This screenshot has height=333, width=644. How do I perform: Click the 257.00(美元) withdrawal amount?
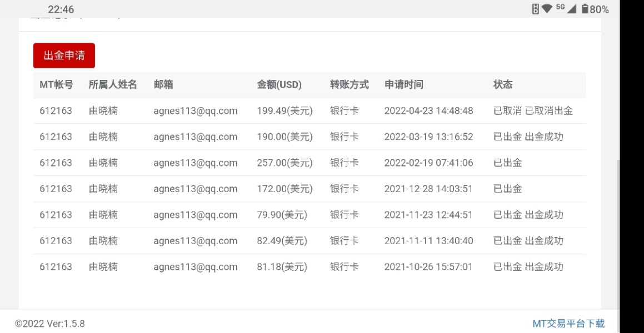(x=284, y=163)
